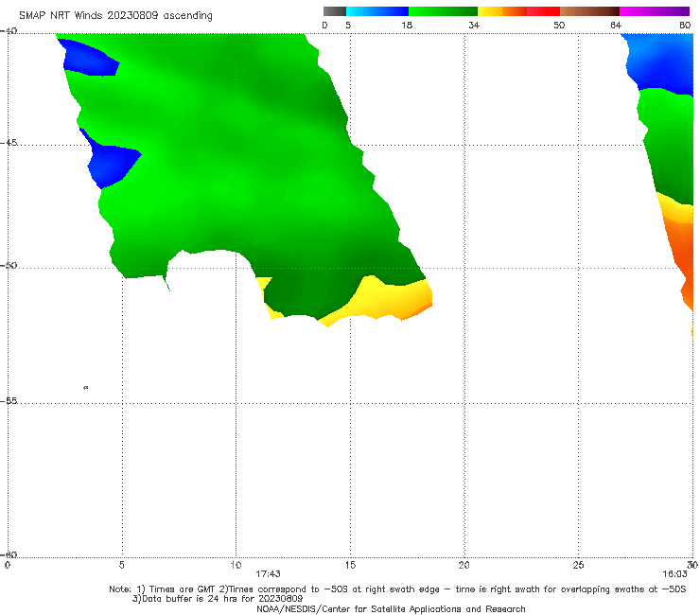Image resolution: width=700 pixels, height=615 pixels.
Task: Click the longitude axis label '15'
Action: coord(350,565)
